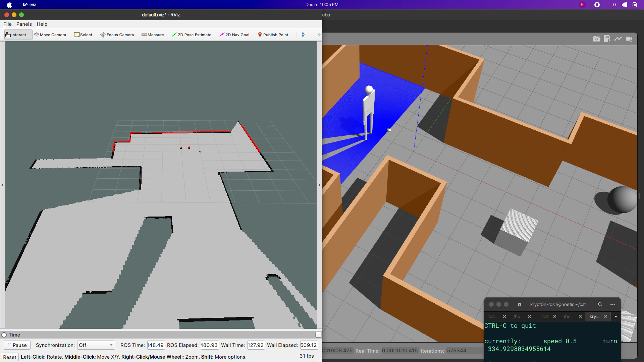Image resolution: width=644 pixels, height=362 pixels.
Task: Click the Reset button
Action: tap(10, 357)
